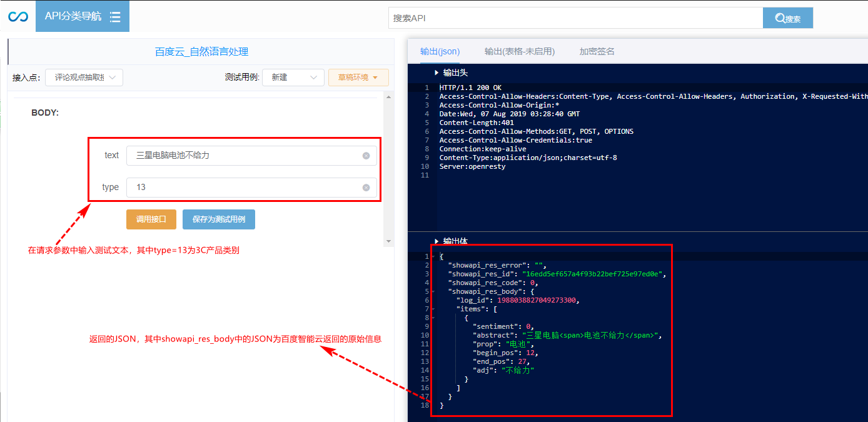Click the 搜索 button
Viewport: 868px width, 422px height.
tap(788, 18)
